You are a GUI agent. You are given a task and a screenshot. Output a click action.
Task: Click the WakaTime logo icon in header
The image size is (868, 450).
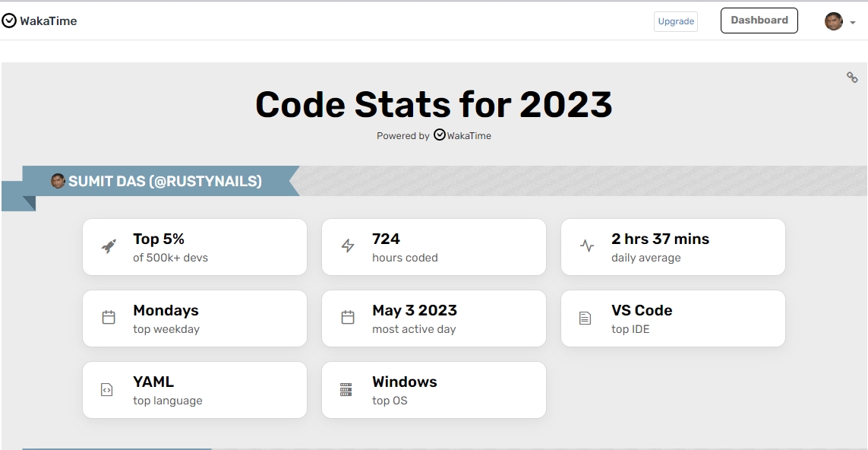[x=9, y=21]
